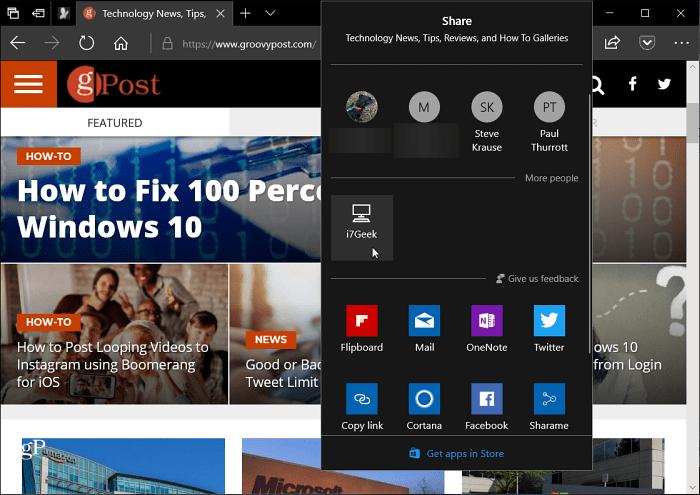Share page to Facebook app
Screen dimensions: 700x495
487,407
